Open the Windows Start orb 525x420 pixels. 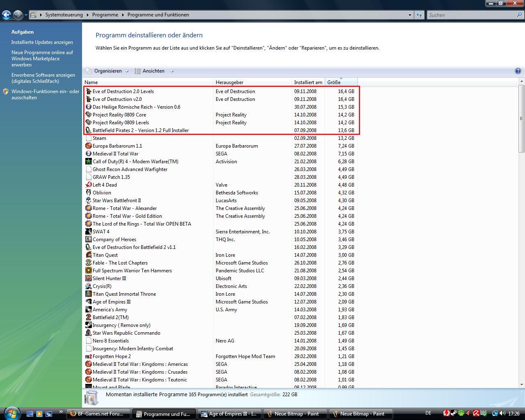point(11,413)
